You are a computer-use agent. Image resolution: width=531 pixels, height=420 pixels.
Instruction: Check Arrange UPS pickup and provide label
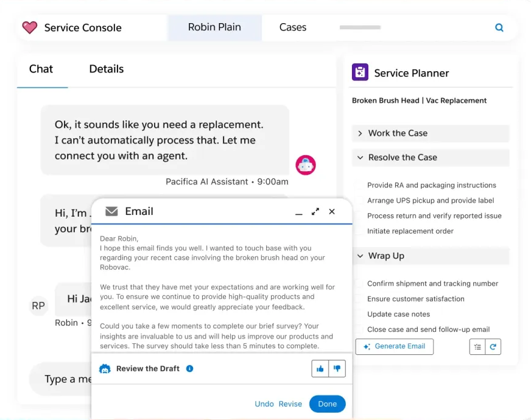358,200
